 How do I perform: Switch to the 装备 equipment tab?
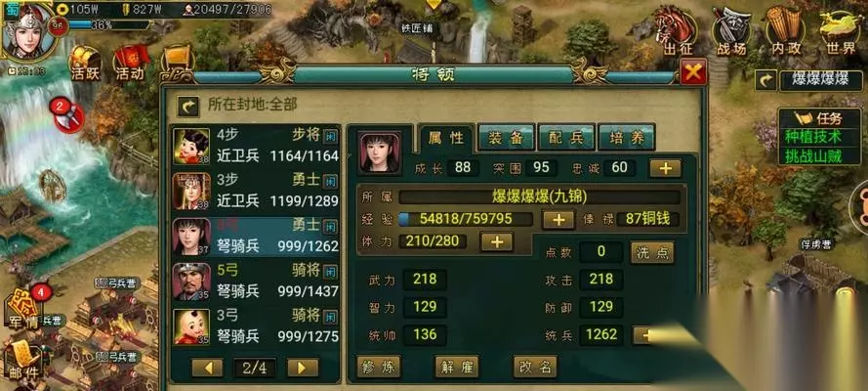[506, 138]
